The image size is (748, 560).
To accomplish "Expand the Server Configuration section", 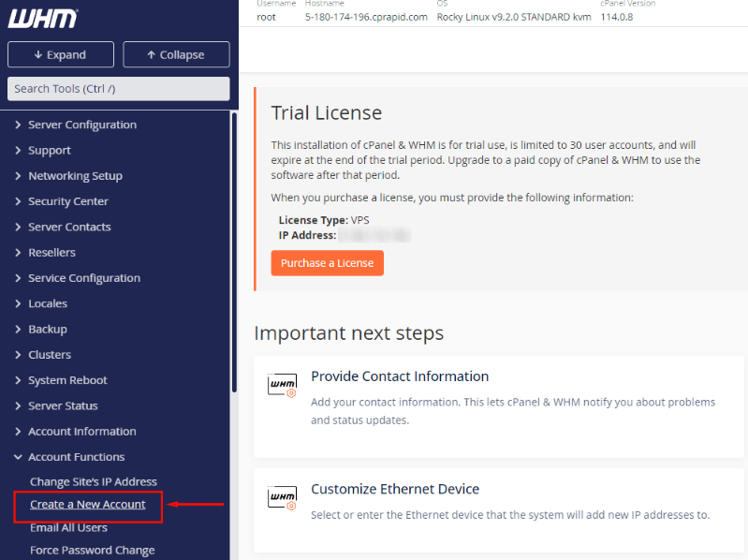I will click(x=81, y=125).
